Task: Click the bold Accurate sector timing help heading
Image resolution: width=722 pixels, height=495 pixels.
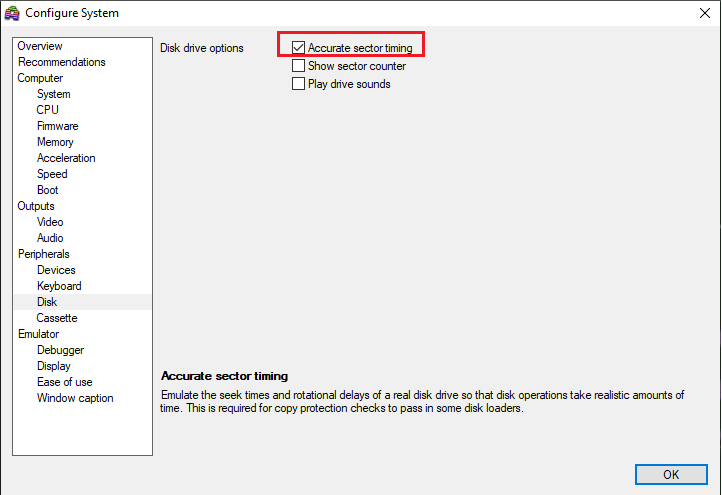Action: (x=224, y=376)
